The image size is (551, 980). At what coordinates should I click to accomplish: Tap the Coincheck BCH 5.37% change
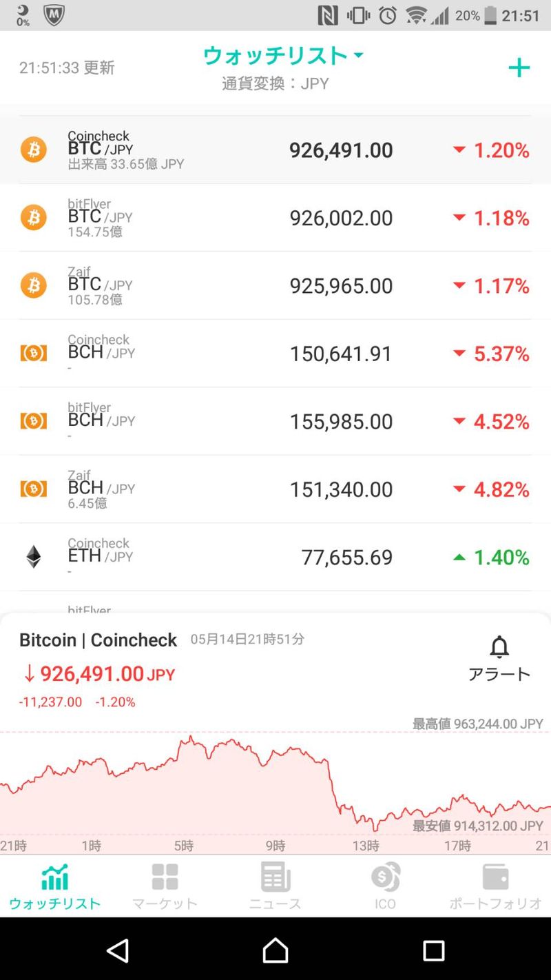click(x=491, y=354)
